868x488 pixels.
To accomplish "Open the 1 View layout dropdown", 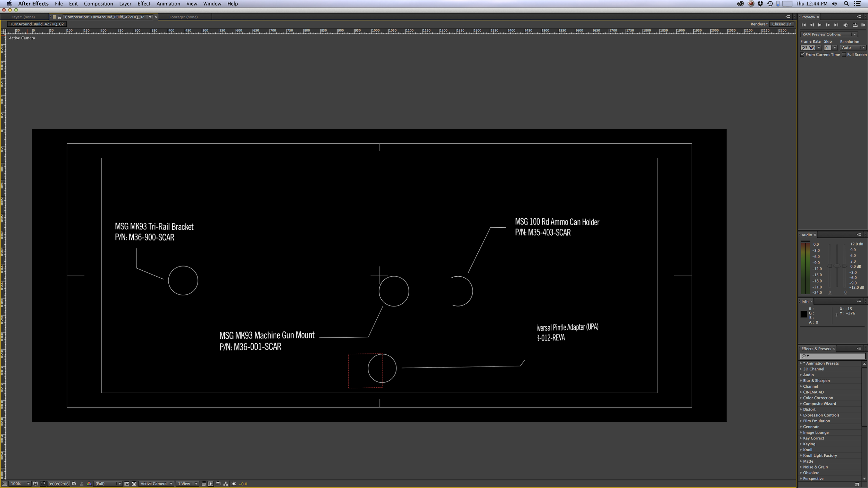I will click(x=187, y=484).
